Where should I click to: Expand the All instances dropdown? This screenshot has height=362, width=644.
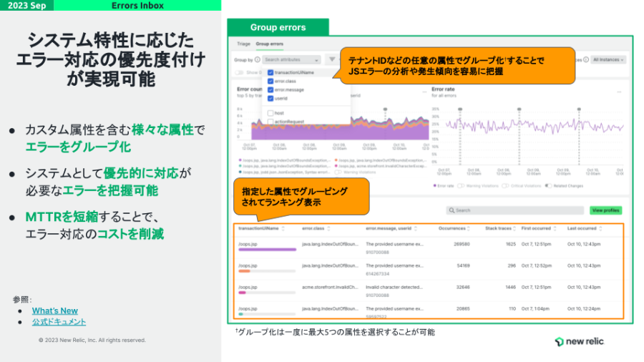[x=609, y=60]
